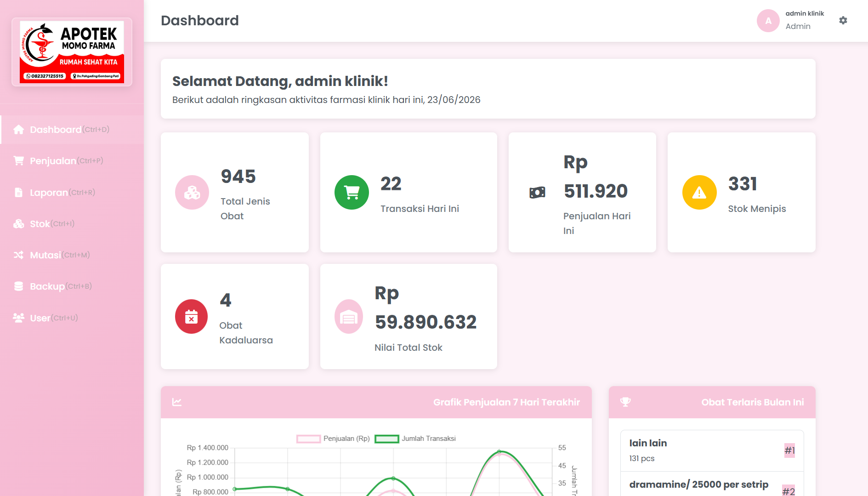
Task: Click the Rp 59.890.632 stock value
Action: coord(425,308)
